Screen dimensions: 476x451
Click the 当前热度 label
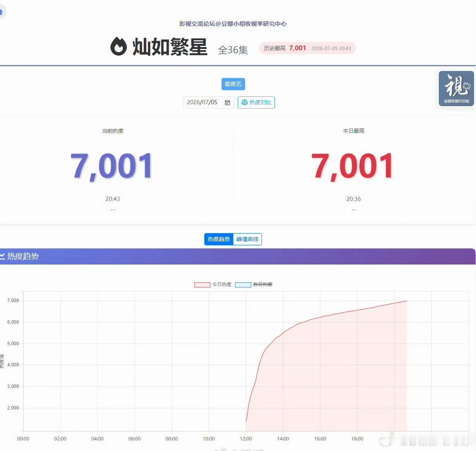pos(113,131)
